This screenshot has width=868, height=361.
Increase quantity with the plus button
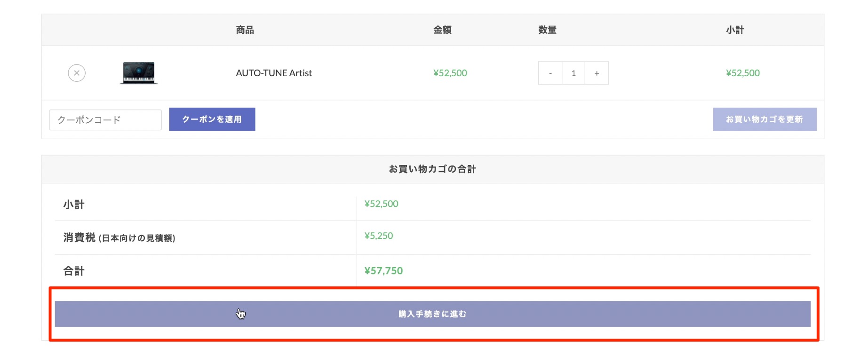pos(597,73)
